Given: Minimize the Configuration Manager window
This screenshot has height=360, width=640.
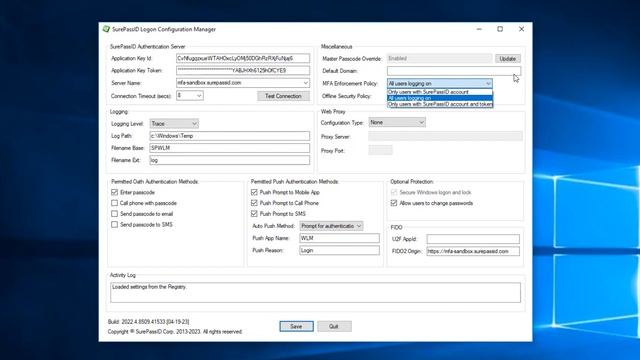Looking at the screenshot, I should tap(479, 29).
